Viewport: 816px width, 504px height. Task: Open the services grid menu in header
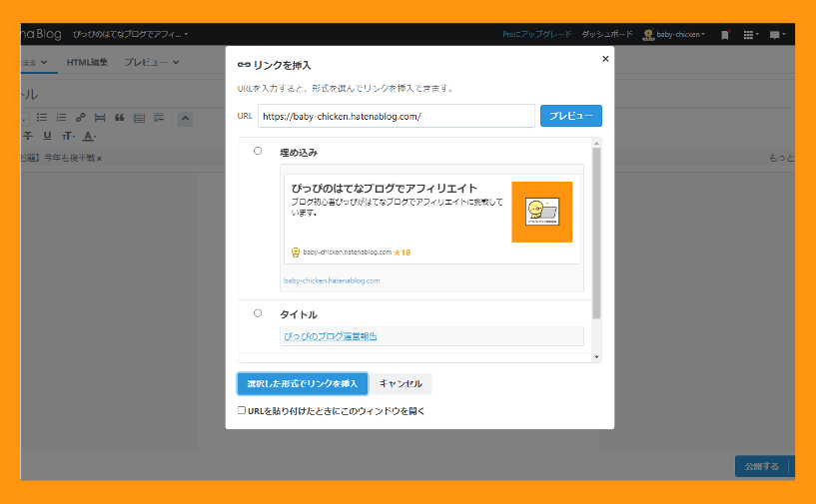pos(750,35)
